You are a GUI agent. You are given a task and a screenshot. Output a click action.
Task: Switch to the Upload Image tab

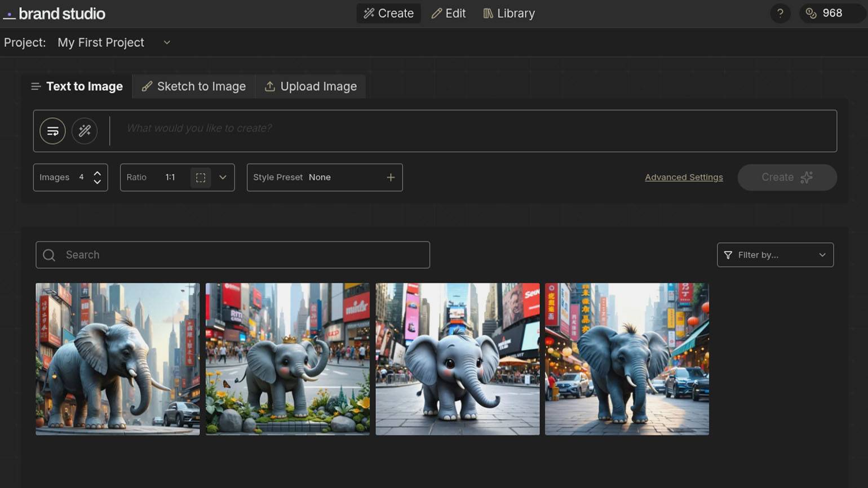click(x=311, y=87)
